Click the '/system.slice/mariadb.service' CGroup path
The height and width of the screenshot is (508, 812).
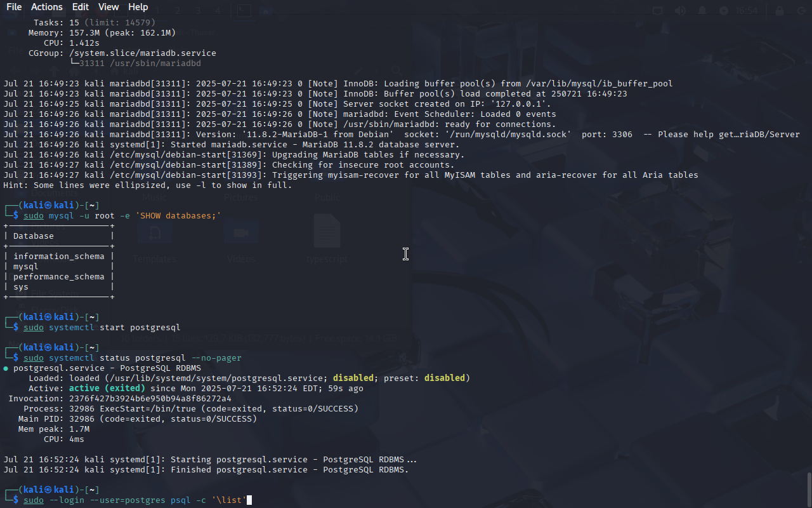tap(143, 53)
